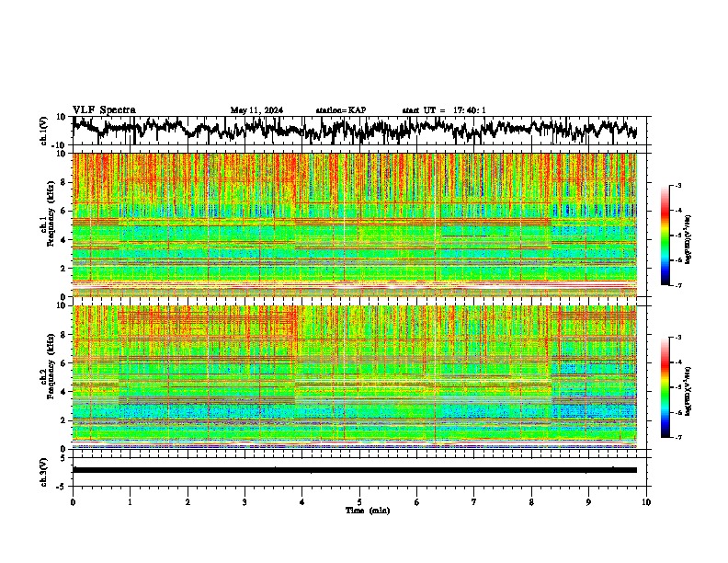Click the time-axis tick label "9"
Image resolution: width=728 pixels, height=563 pixels.
click(x=588, y=502)
